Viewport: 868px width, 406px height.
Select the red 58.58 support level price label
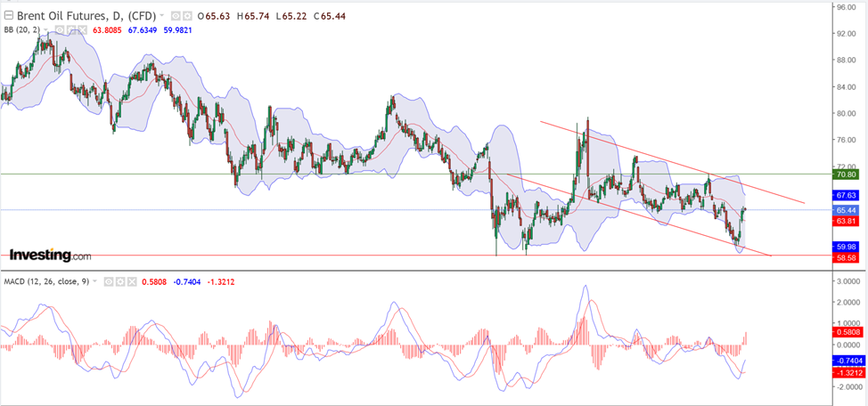[845, 257]
